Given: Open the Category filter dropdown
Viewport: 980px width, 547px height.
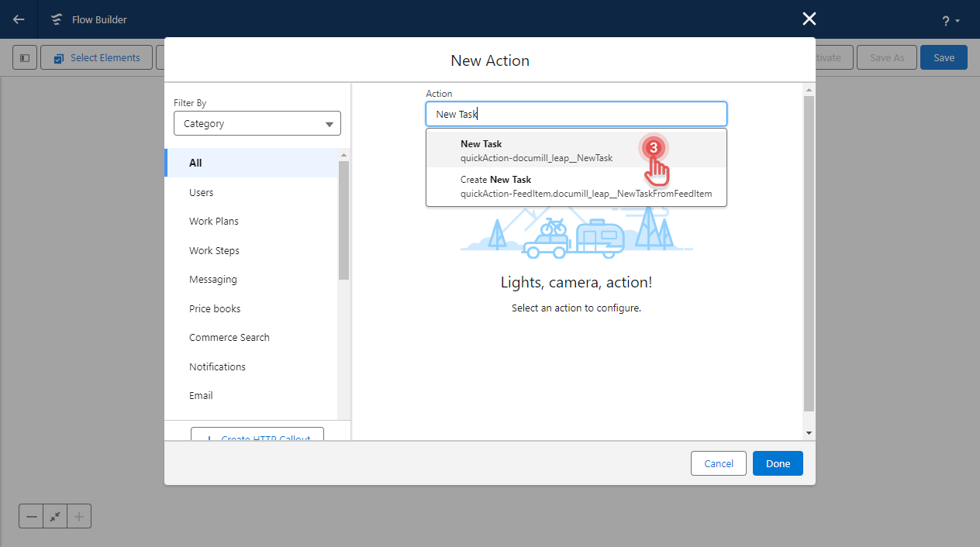Looking at the screenshot, I should [x=257, y=122].
